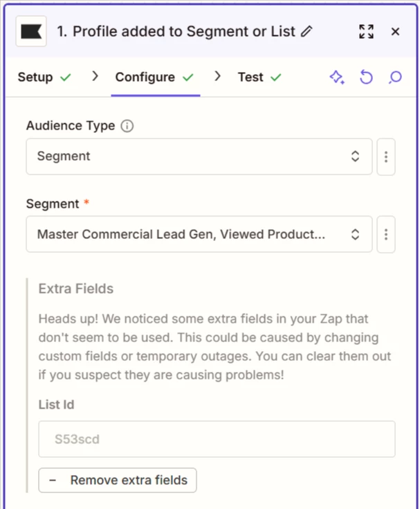420x509 pixels.
Task: Open the Audience Type dropdown showing Segment
Action: click(x=199, y=157)
